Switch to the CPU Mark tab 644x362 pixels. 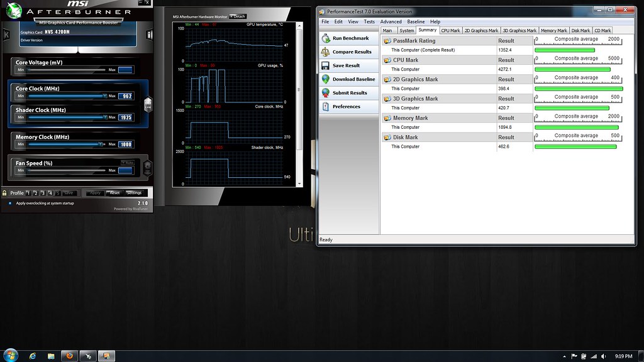point(450,30)
